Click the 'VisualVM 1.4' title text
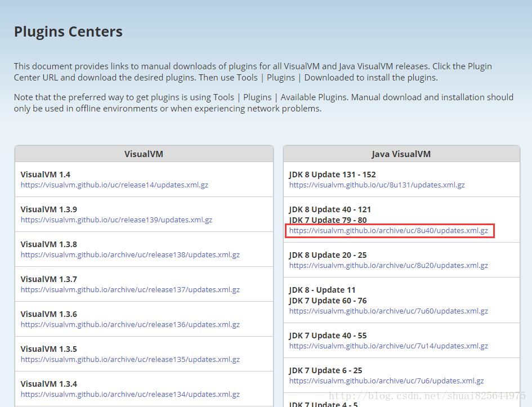532x407 pixels. click(46, 175)
